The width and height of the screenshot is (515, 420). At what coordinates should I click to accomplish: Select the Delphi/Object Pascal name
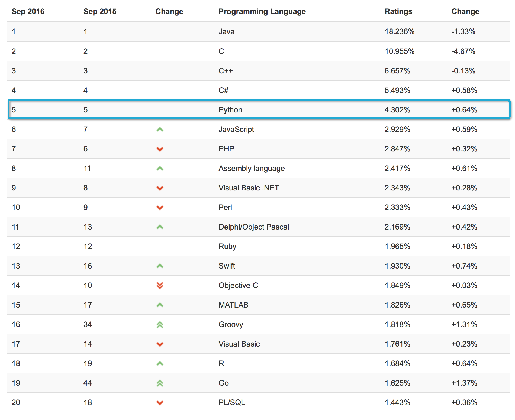tap(254, 227)
